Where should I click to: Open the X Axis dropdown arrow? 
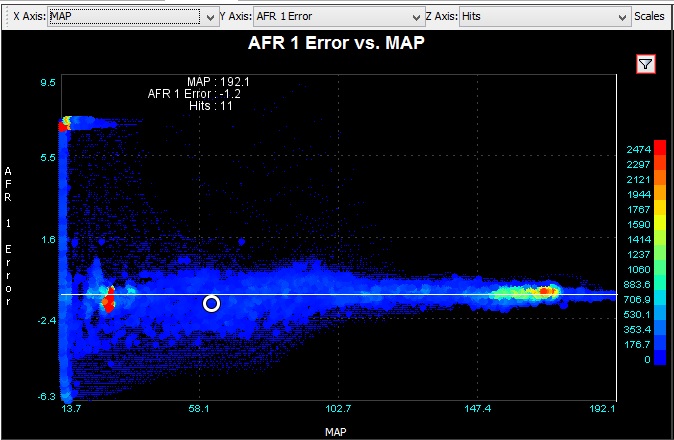tap(208, 17)
